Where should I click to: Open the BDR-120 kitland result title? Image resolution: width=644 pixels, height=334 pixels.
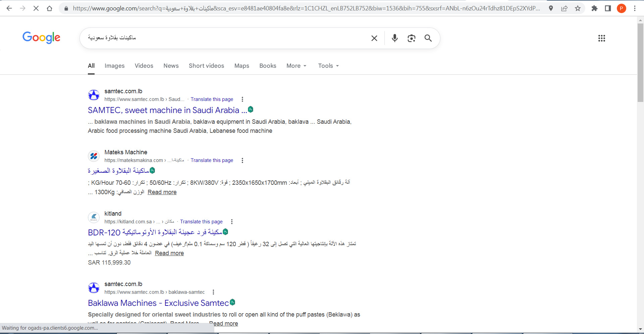(155, 232)
